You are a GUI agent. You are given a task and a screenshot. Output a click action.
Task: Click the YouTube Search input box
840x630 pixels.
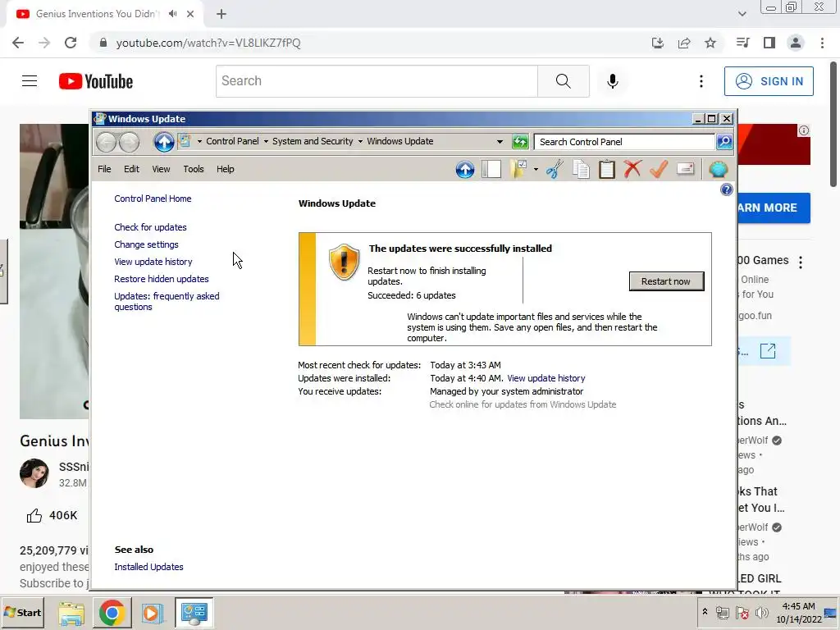pos(377,81)
